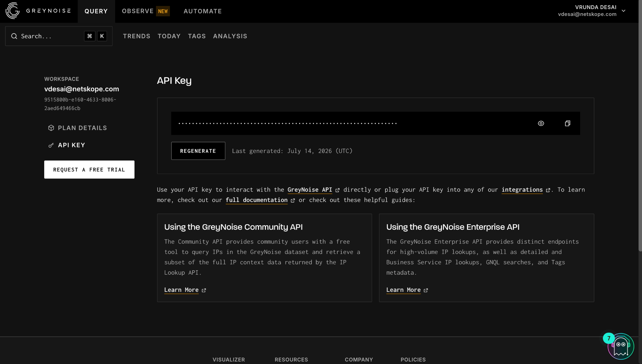Click external icon of Enterprise API Learn More
Screen dimensions: 642x364
(426, 291)
